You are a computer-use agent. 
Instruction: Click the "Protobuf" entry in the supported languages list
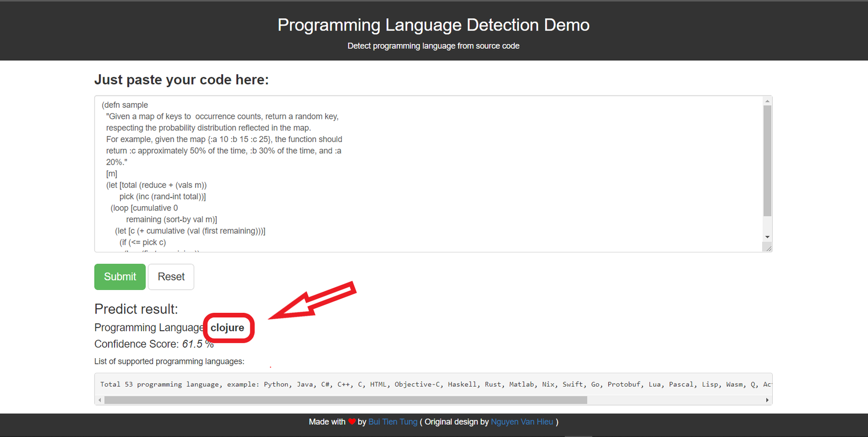click(x=624, y=384)
